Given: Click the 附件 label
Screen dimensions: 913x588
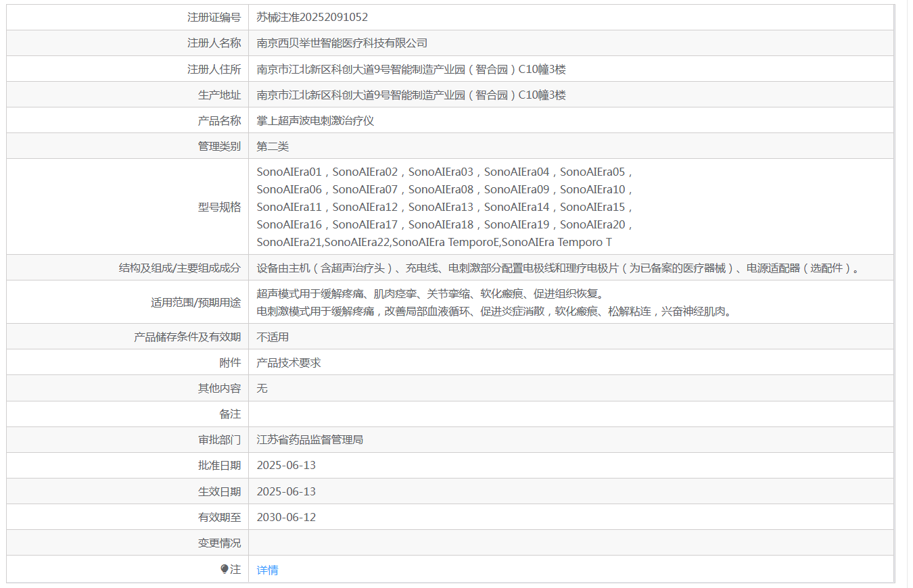Looking at the screenshot, I should click(x=230, y=362).
